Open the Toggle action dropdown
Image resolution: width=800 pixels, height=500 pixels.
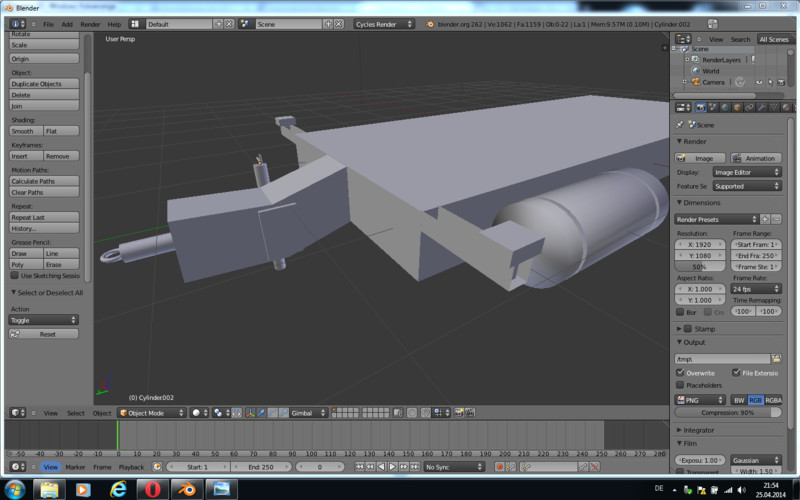click(x=43, y=320)
